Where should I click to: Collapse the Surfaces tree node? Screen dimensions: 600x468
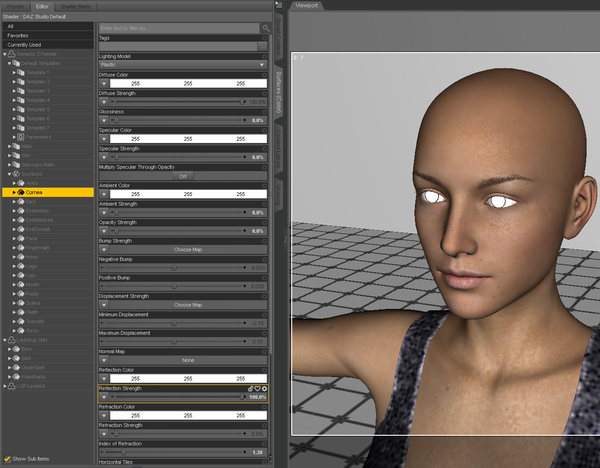(8, 173)
